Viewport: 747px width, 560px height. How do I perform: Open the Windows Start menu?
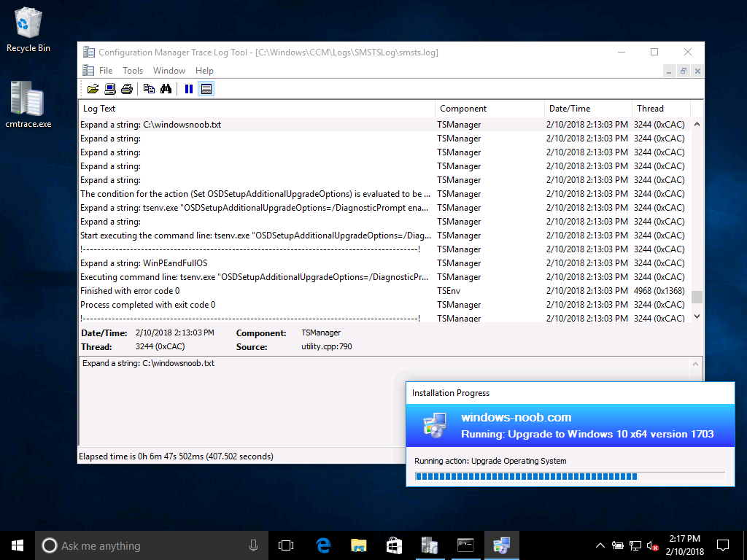pos(18,545)
